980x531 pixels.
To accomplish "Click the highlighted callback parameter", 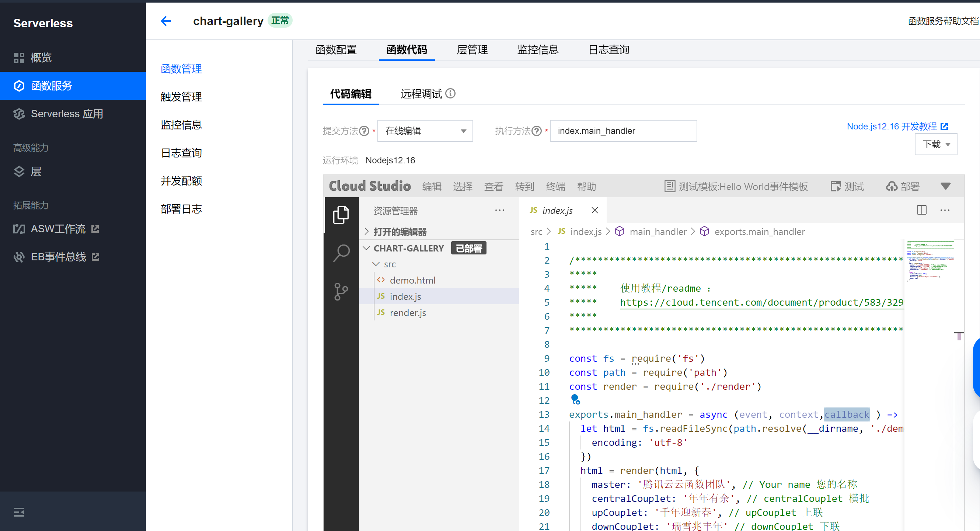I will (847, 414).
